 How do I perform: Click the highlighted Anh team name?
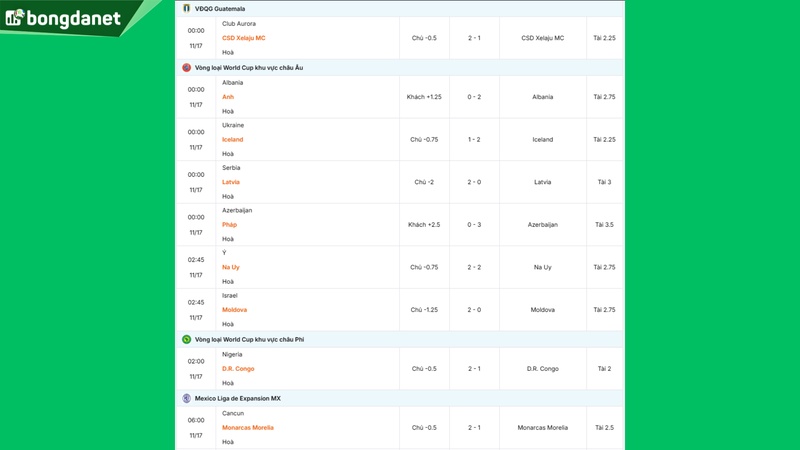point(228,97)
